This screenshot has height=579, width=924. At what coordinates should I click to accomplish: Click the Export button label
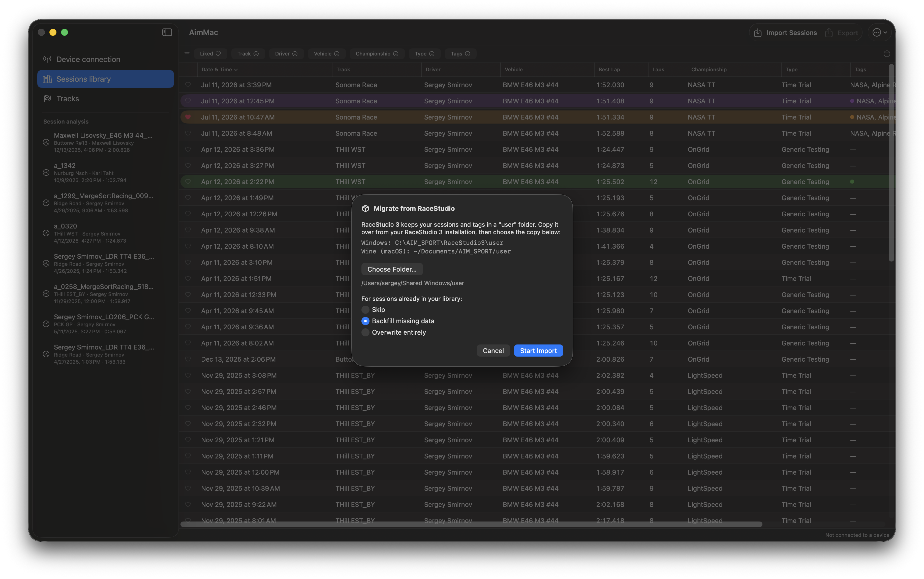pos(847,33)
